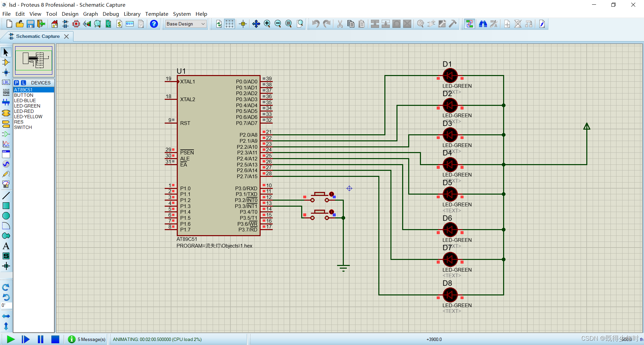Stop the simulation with blue square
Viewport: 644px width, 345px height.
[x=55, y=339]
